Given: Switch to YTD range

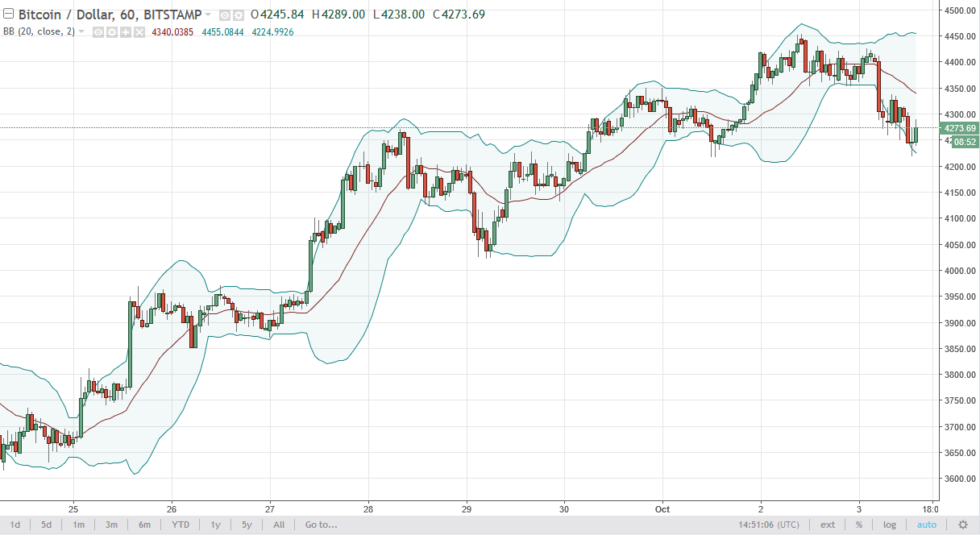Looking at the screenshot, I should coord(181,525).
